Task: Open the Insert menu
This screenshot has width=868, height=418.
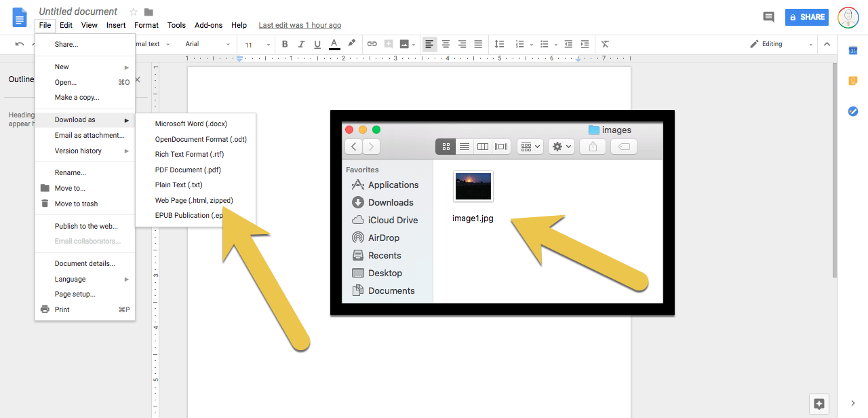Action: coord(116,25)
